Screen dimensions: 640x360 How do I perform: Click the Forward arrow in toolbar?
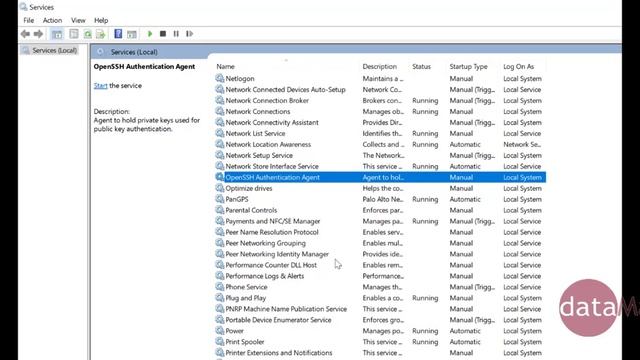click(x=38, y=34)
